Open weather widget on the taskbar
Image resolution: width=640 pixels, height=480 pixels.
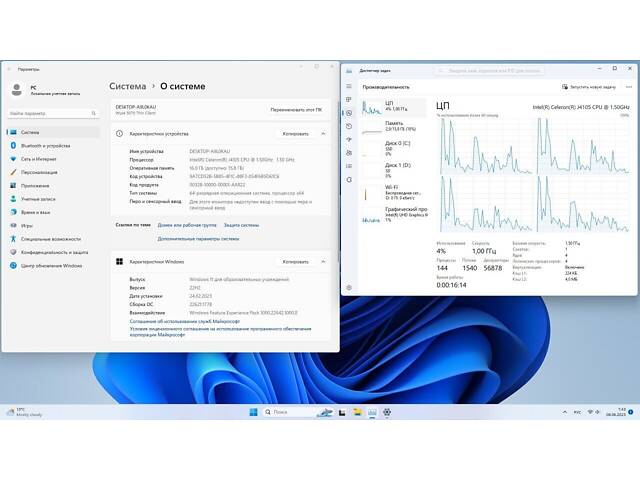24,412
